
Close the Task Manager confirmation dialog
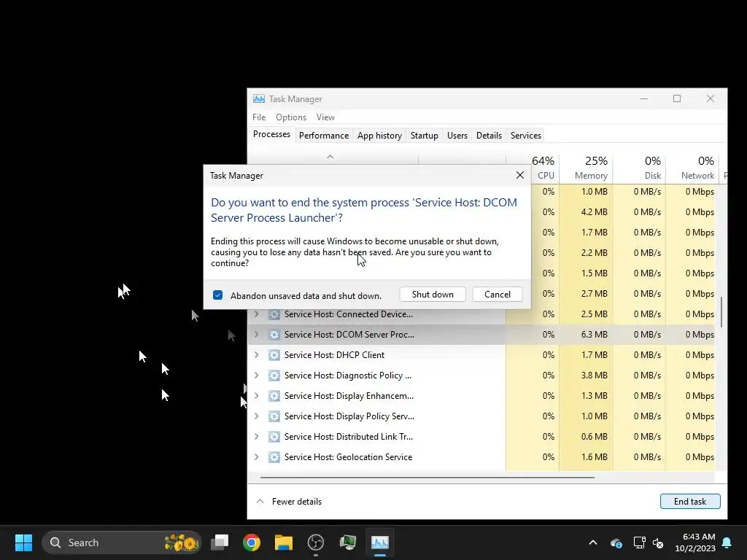point(519,175)
